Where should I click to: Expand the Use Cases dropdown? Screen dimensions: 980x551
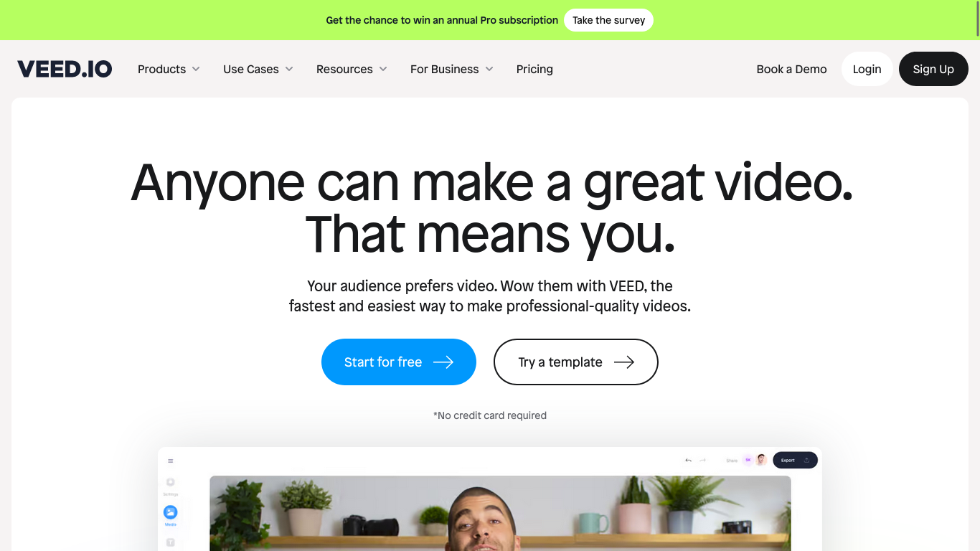(x=258, y=69)
